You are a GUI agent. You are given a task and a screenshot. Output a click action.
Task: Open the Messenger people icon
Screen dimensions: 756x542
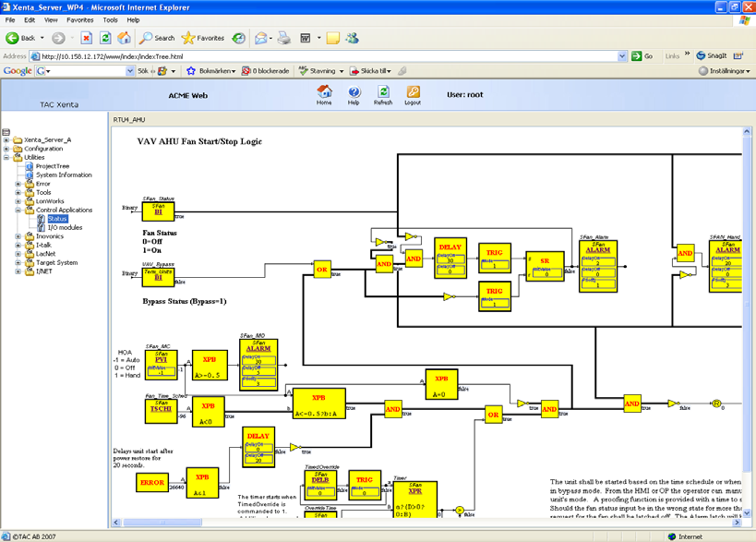pos(353,38)
